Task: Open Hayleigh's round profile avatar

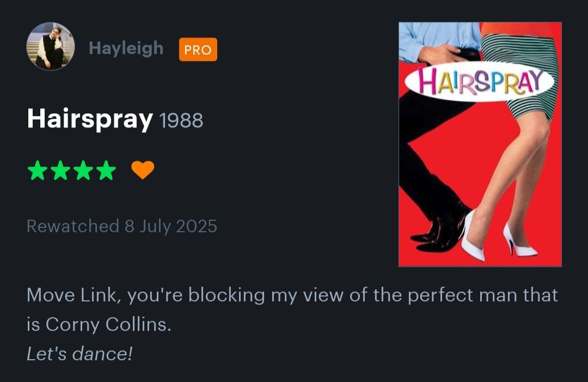Action: (51, 46)
